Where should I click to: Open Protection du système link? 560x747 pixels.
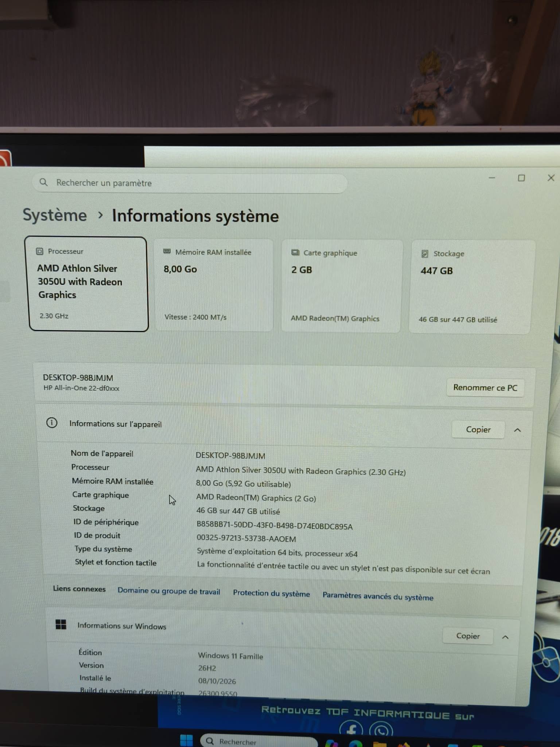click(271, 593)
